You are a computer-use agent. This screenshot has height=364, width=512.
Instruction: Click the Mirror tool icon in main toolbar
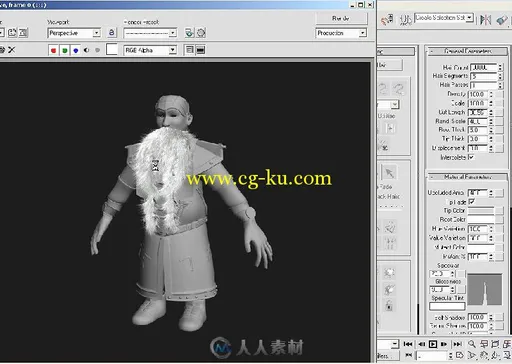point(486,20)
